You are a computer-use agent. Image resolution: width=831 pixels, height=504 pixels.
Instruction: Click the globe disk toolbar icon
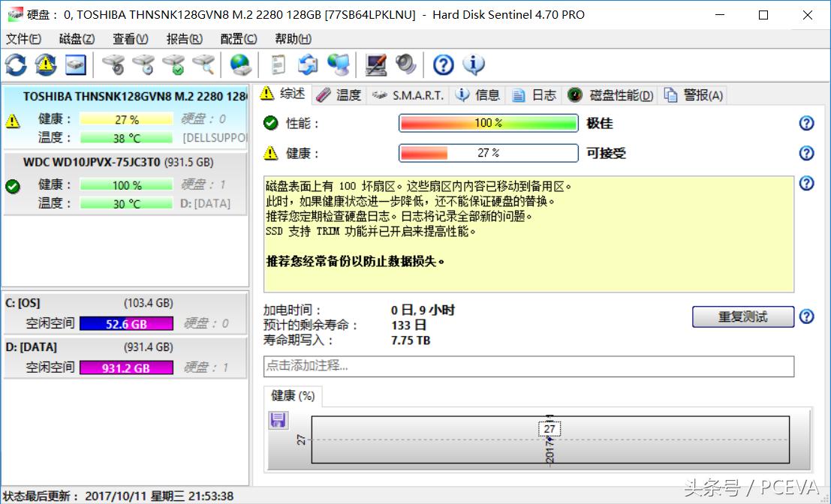coord(240,65)
